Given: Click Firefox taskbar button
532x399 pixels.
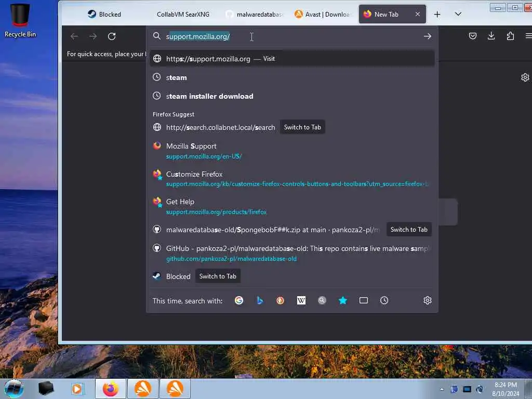Looking at the screenshot, I should (x=111, y=389).
